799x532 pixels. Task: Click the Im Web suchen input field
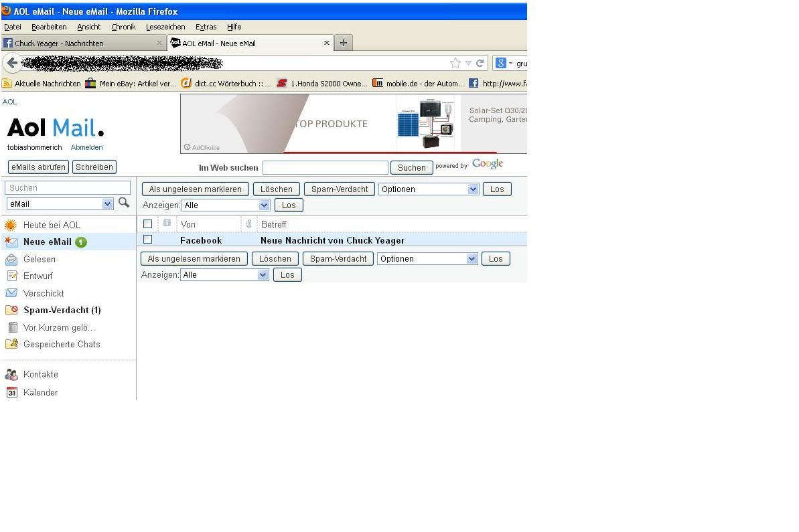coord(325,168)
